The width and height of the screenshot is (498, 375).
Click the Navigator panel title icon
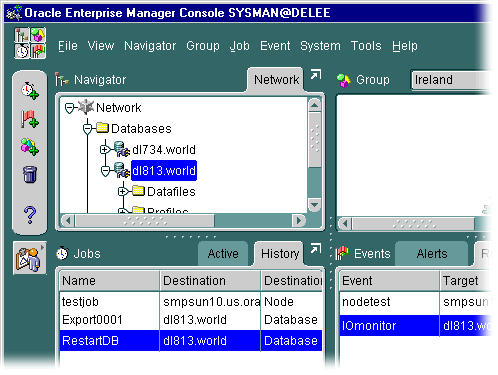[62, 79]
